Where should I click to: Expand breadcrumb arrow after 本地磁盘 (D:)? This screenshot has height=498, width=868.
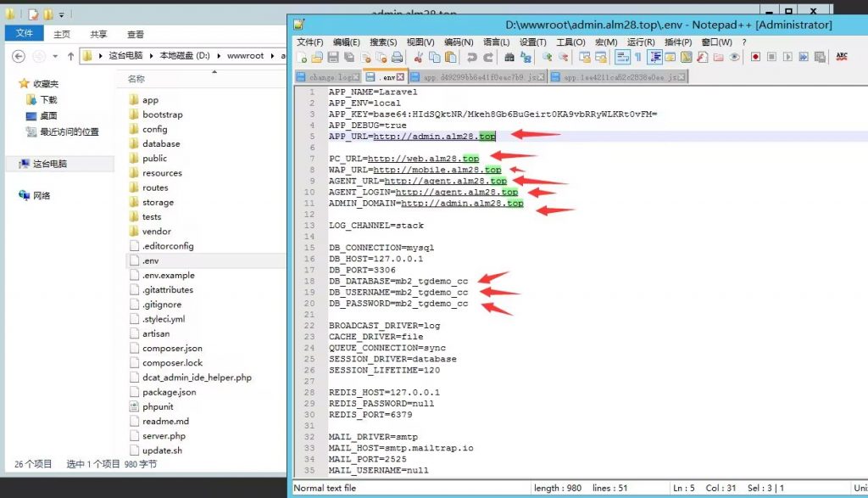pyautogui.click(x=219, y=56)
